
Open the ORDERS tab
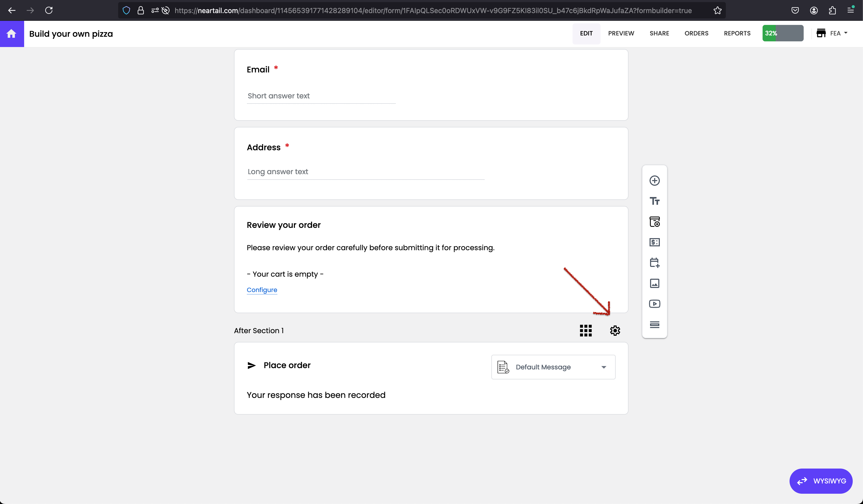tap(696, 33)
